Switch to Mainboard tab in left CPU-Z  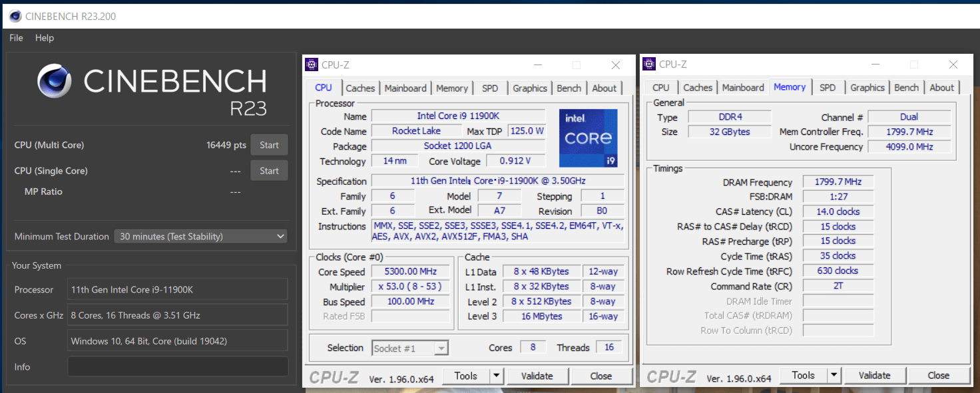(405, 88)
